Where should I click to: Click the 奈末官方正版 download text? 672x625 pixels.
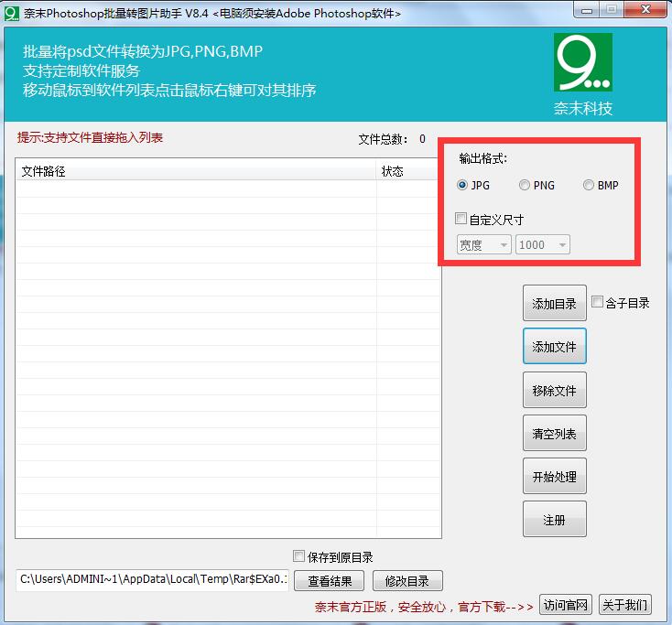click(424, 607)
